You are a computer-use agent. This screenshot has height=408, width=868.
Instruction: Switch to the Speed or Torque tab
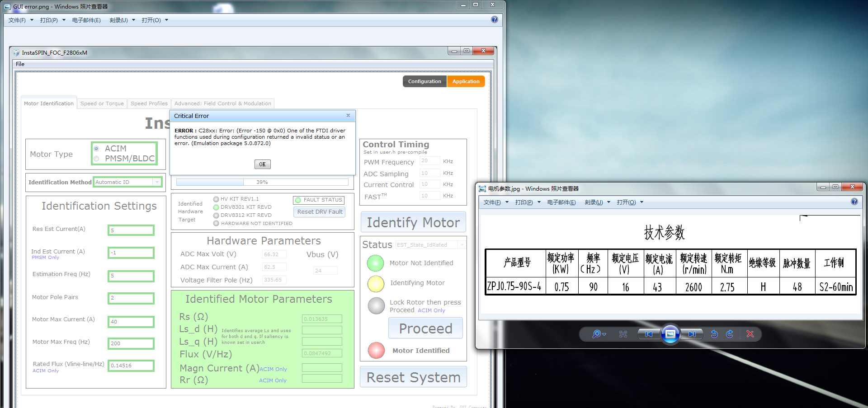(102, 103)
